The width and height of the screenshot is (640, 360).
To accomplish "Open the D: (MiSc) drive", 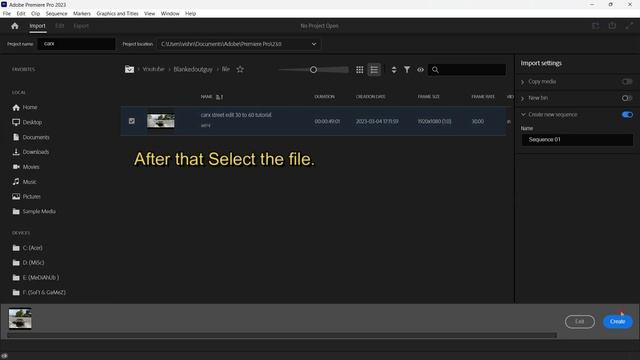I will (x=28, y=262).
